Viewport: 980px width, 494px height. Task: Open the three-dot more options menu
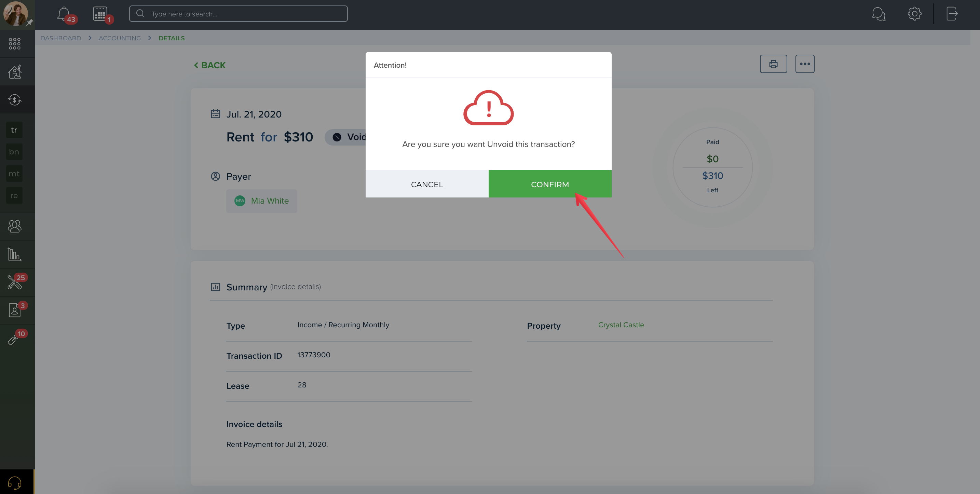(x=805, y=64)
